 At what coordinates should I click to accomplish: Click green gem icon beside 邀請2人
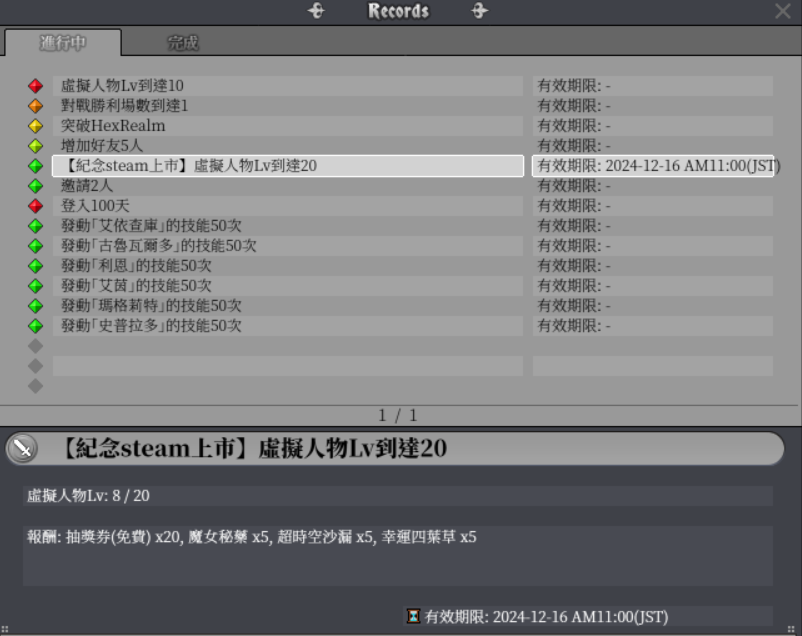tap(35, 186)
